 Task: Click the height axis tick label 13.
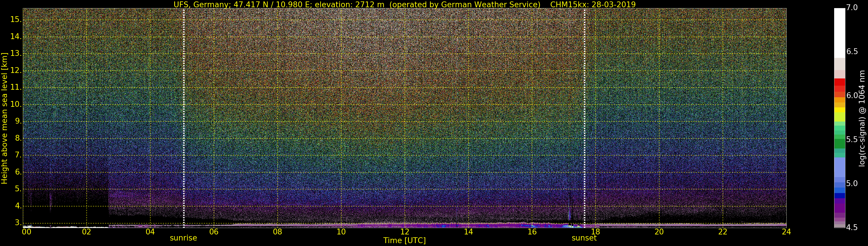(16, 54)
